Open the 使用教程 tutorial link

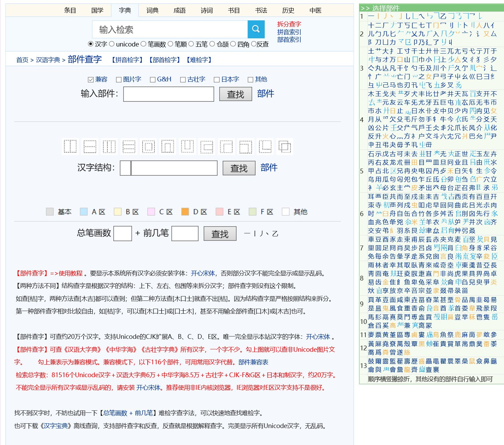(x=71, y=273)
